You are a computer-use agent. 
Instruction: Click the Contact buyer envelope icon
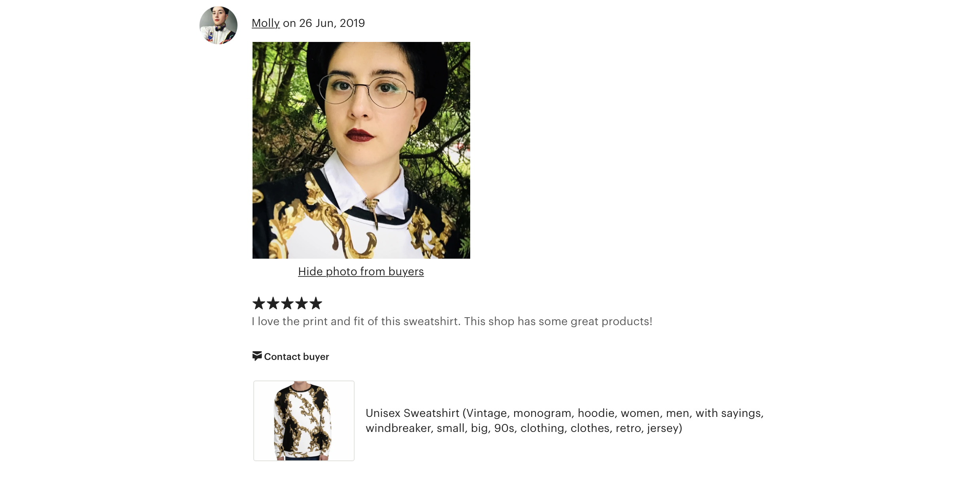[257, 356]
